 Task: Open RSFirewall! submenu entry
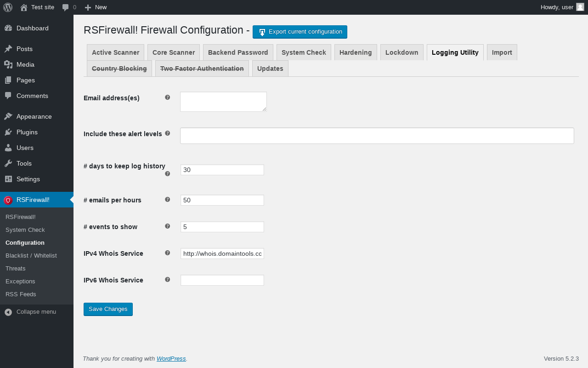pos(21,217)
